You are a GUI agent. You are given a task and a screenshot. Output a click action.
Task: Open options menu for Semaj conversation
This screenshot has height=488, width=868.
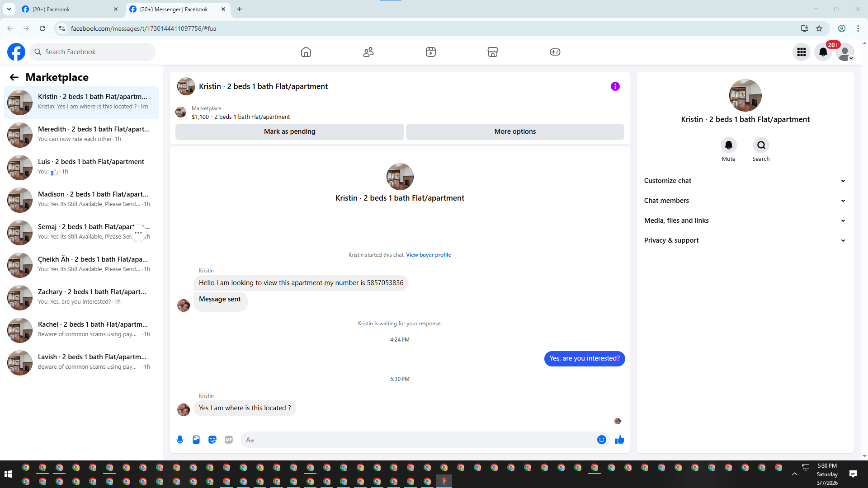[138, 233]
